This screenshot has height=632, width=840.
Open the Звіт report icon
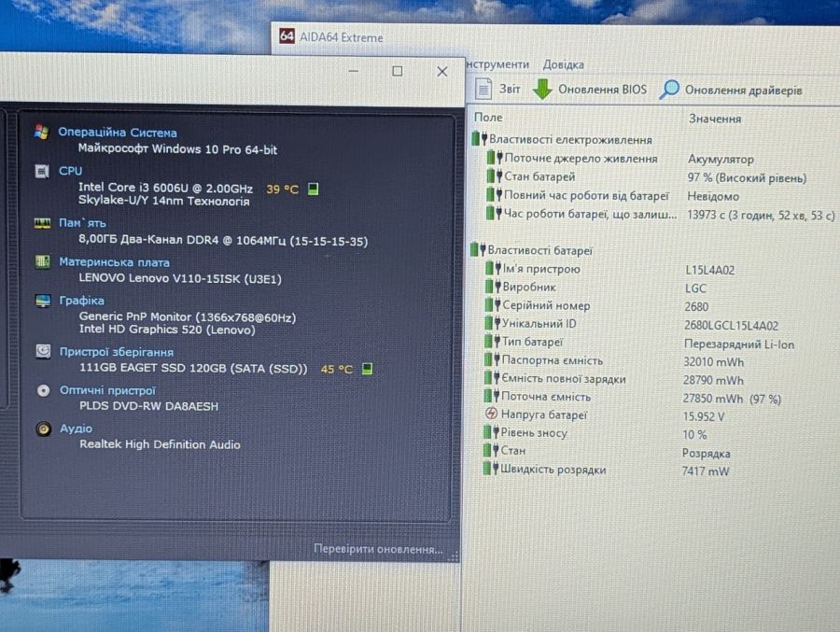(483, 89)
